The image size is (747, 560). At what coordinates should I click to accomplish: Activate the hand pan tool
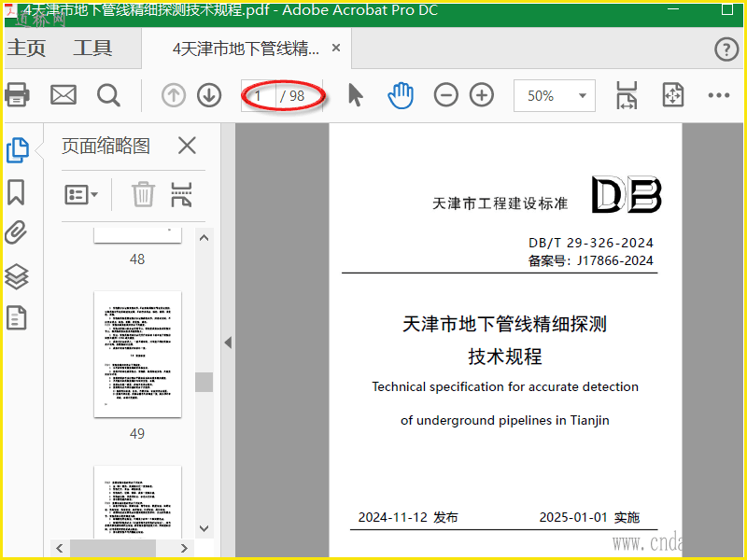[401, 95]
